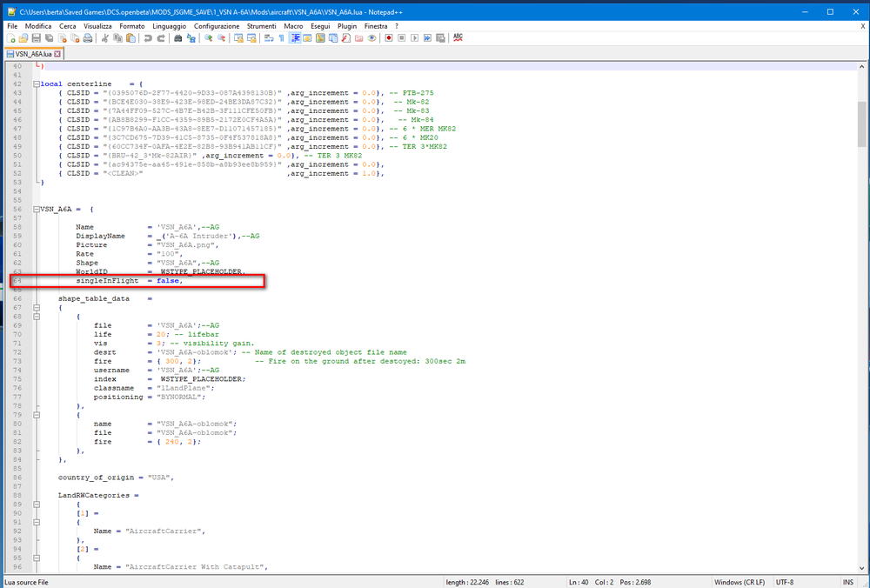The height and width of the screenshot is (588, 870).
Task: Open the Plugin menu
Action: [347, 26]
